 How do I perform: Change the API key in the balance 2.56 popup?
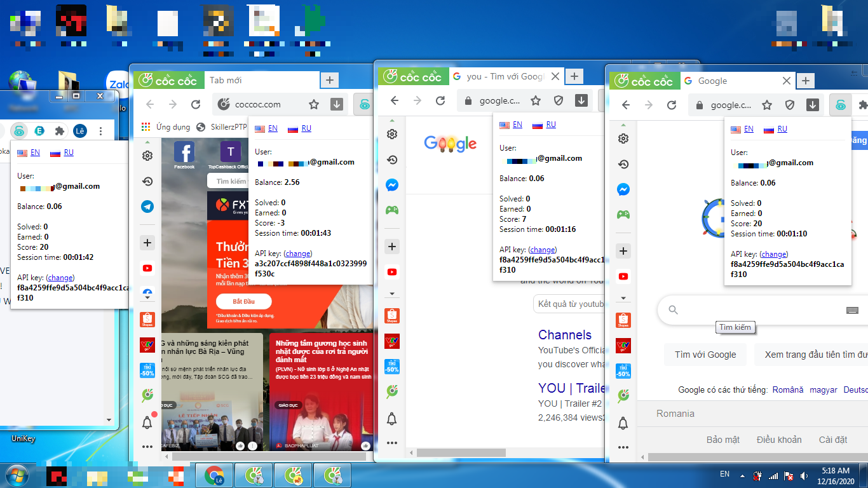[299, 254]
